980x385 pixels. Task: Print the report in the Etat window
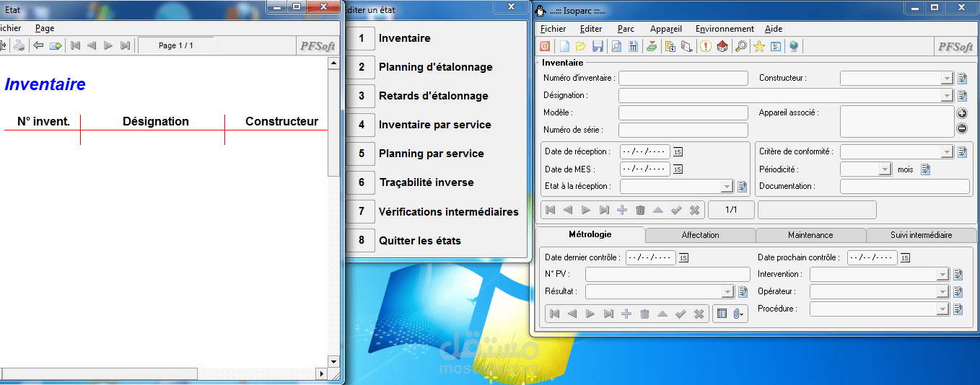pyautogui.click(x=19, y=45)
